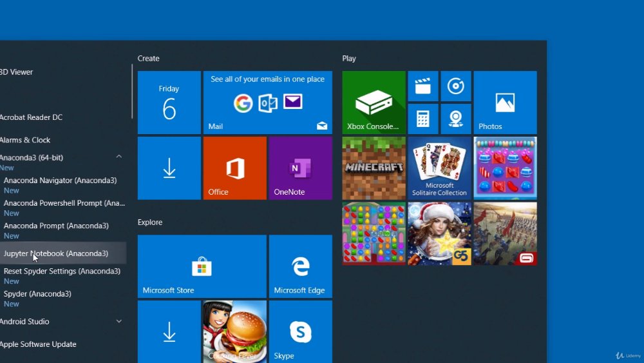Click the Anaconda3 (64-bit) folder entry
The width and height of the screenshot is (644, 363).
[63, 162]
